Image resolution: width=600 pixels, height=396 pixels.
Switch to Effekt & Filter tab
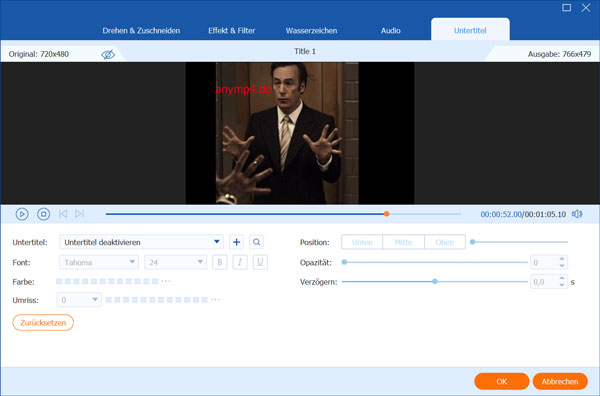click(x=232, y=31)
